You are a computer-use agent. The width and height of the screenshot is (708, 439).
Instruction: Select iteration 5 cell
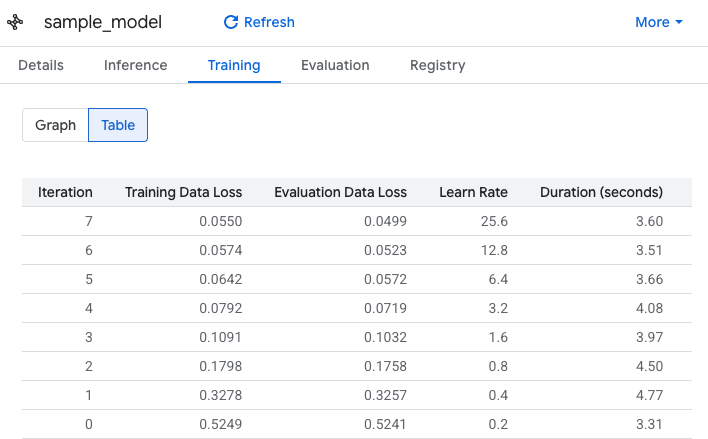(x=89, y=279)
